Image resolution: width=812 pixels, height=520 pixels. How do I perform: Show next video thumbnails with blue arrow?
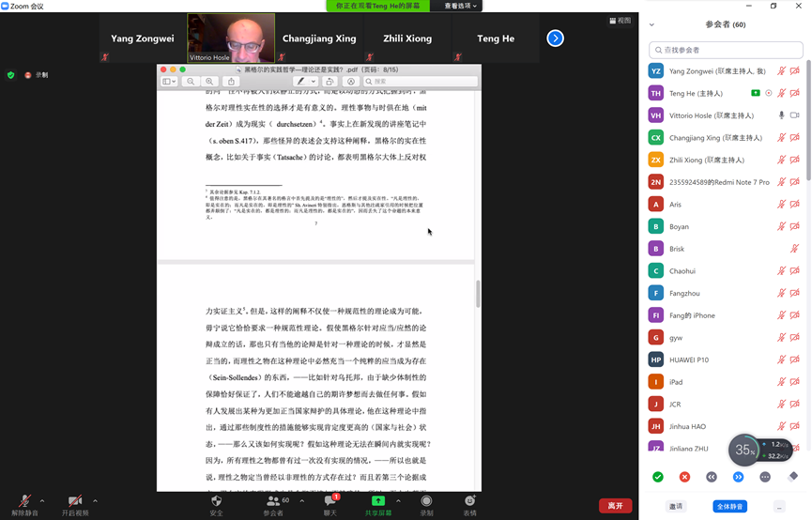556,38
